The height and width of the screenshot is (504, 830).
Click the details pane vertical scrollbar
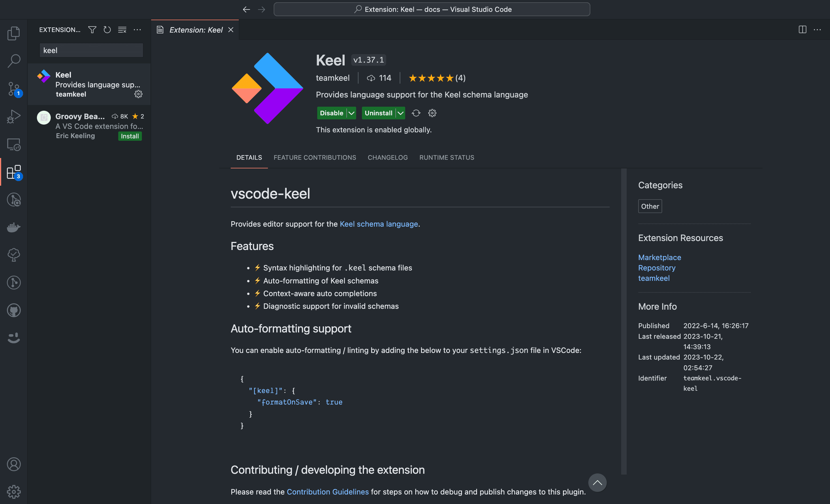[x=624, y=321]
